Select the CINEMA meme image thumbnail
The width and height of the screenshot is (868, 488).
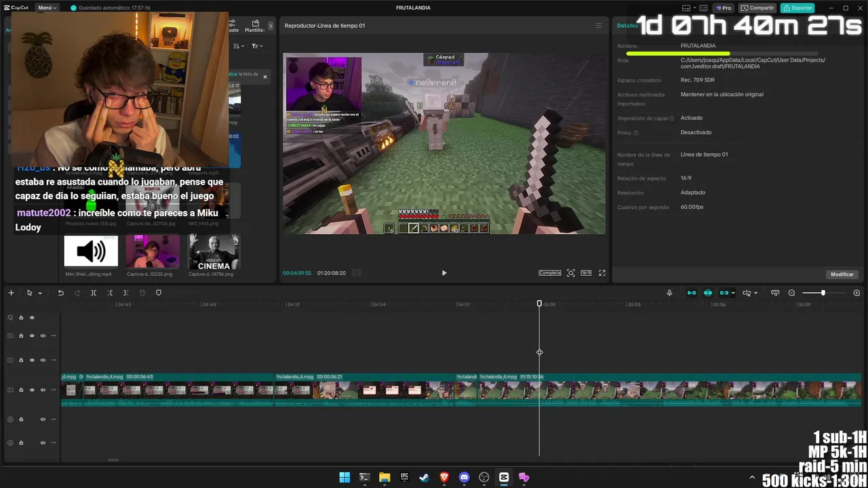(x=214, y=251)
